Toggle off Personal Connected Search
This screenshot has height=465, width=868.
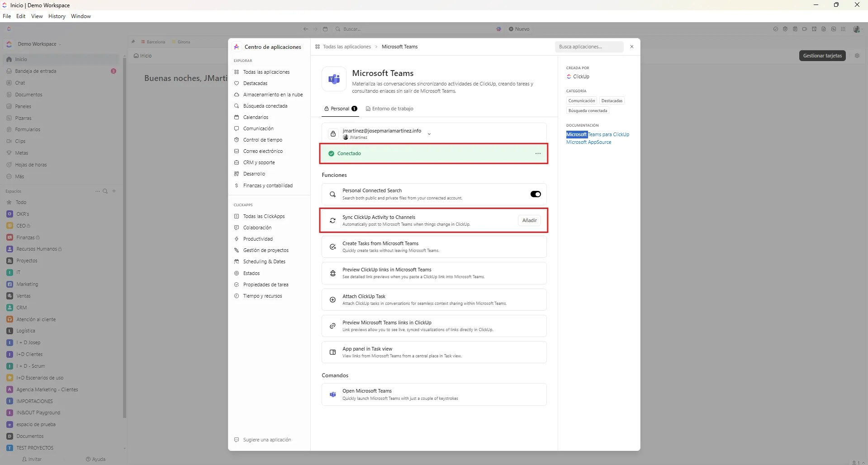(535, 194)
